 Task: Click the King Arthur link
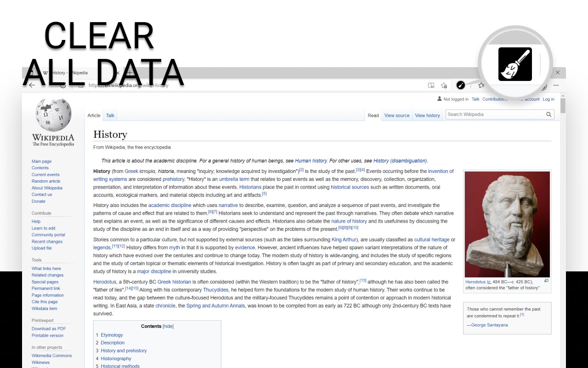click(344, 240)
